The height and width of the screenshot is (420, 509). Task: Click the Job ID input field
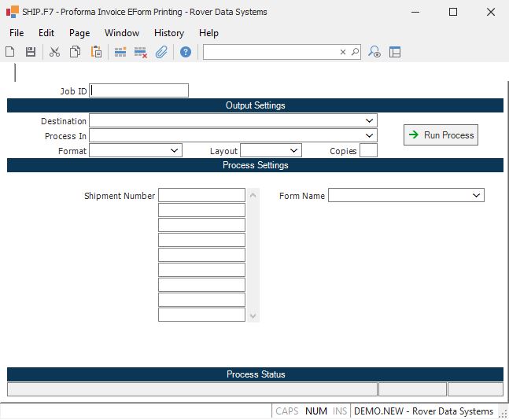point(139,90)
